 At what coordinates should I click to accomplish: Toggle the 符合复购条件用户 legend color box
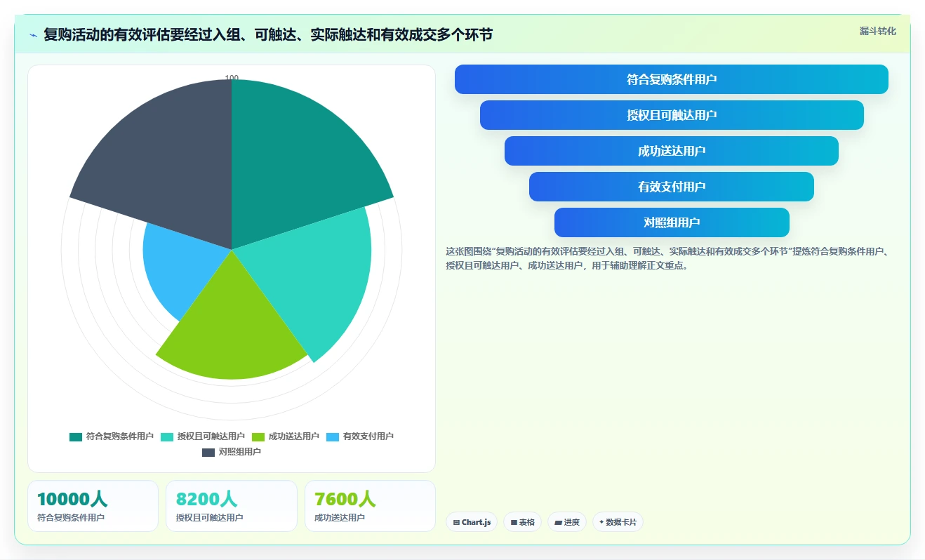[x=76, y=436]
